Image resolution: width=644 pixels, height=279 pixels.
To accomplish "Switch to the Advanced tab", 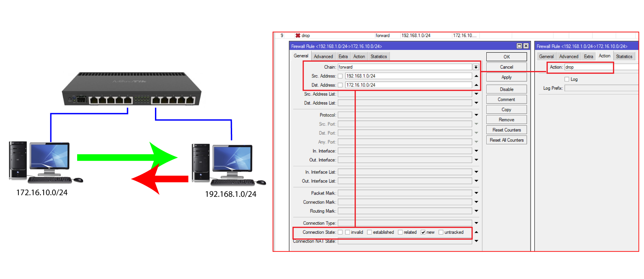I will click(323, 57).
